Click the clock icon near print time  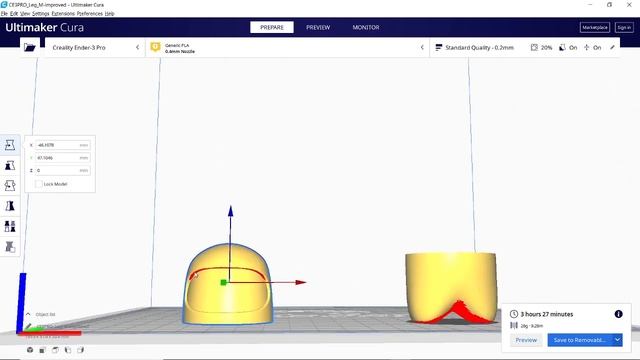click(514, 314)
